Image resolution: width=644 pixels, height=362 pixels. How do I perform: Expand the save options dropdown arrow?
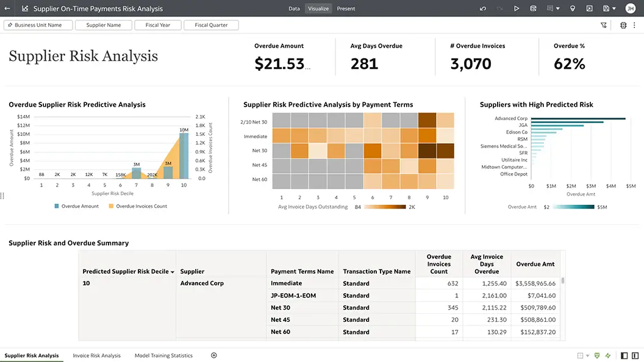(x=614, y=9)
